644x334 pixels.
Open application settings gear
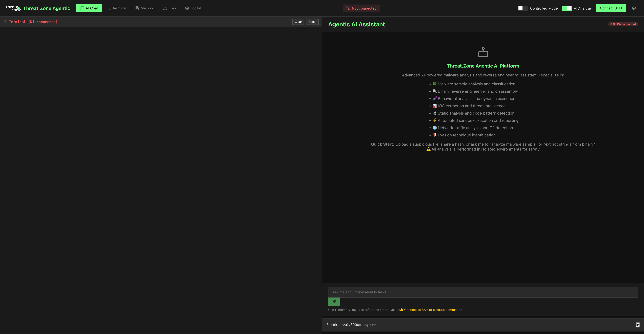pos(634,8)
